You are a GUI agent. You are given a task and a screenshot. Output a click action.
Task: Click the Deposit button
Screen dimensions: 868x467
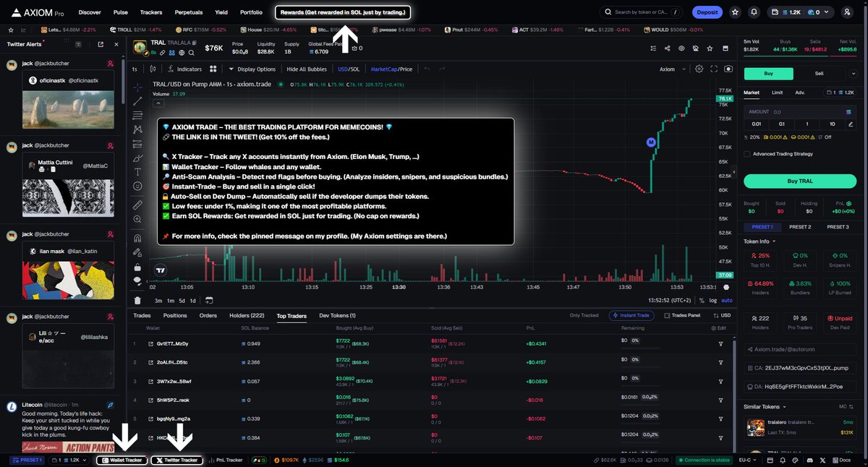707,12
